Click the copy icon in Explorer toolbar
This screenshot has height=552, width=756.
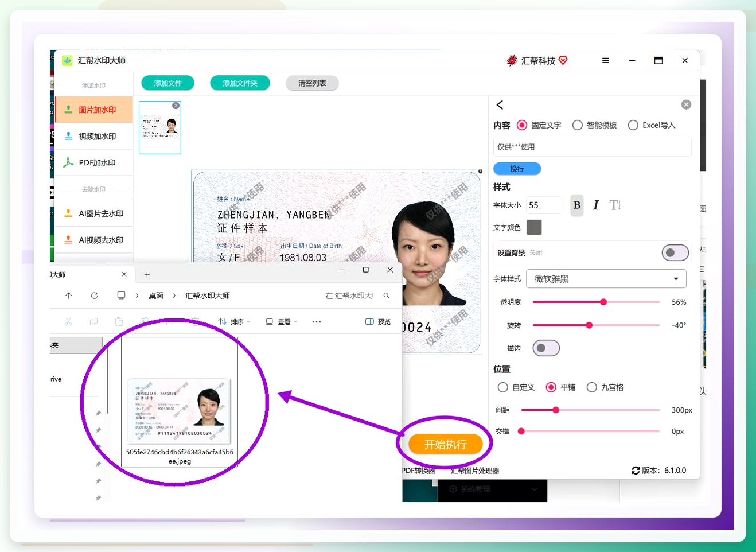coord(93,322)
